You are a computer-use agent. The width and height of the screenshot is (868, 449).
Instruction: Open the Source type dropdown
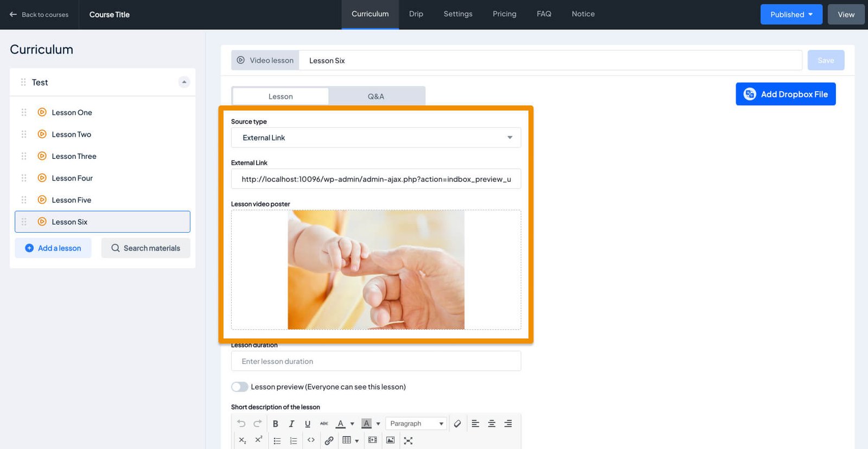coord(376,138)
